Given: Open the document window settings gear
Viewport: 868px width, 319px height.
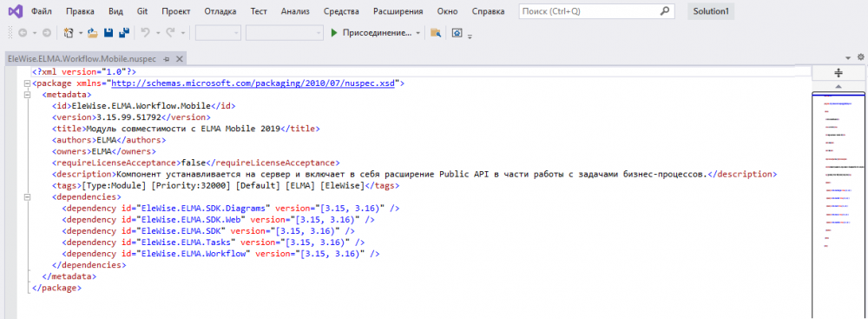Looking at the screenshot, I should point(861,57).
